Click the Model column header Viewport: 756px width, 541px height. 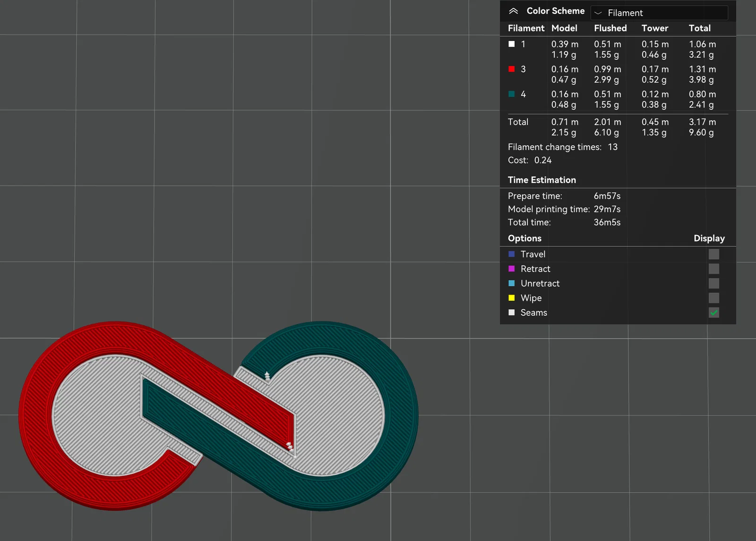(564, 28)
